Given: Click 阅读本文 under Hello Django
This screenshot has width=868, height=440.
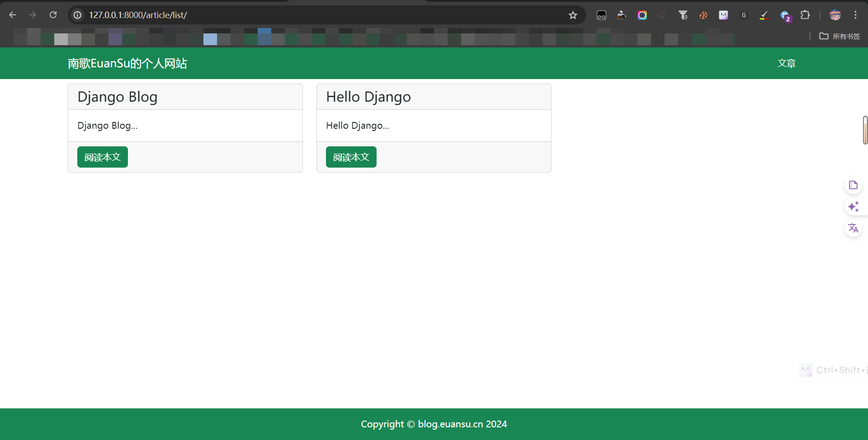Looking at the screenshot, I should [x=351, y=157].
